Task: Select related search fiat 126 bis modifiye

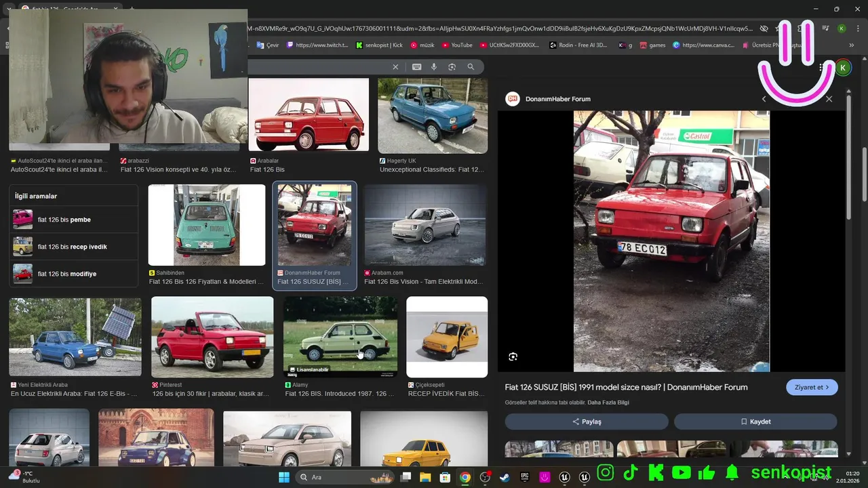Action: (73, 274)
